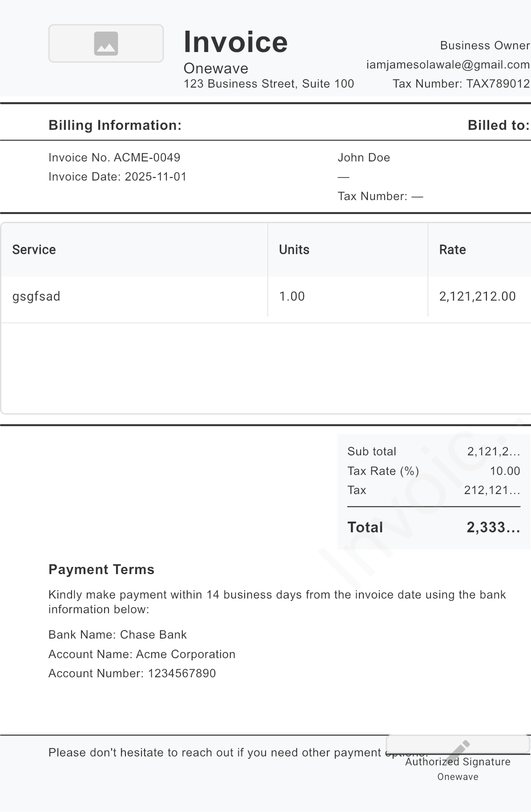Click the 1.00 units cell
The image size is (531, 812).
click(x=292, y=296)
